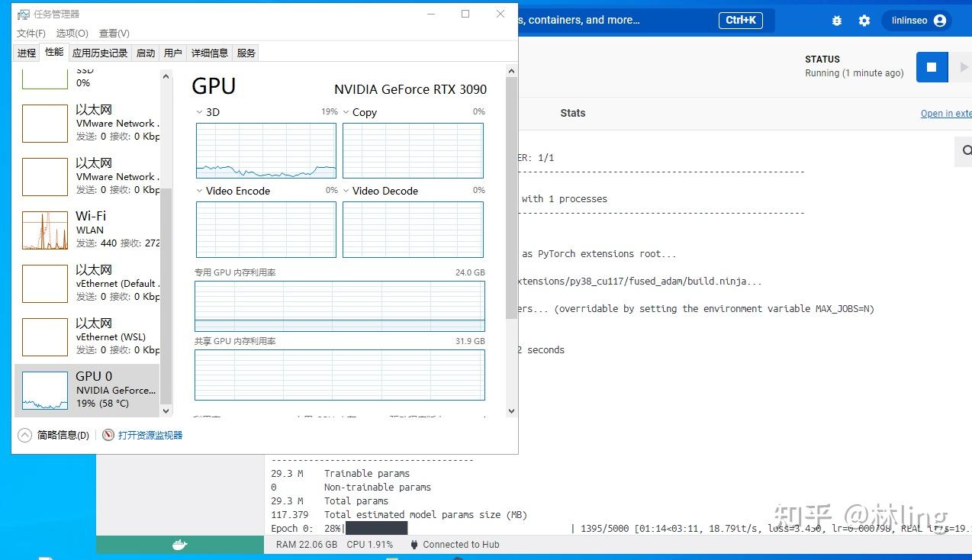The image size is (972, 560).
Task: Collapse to 简略信息(D) view chevron
Action: coord(25,435)
